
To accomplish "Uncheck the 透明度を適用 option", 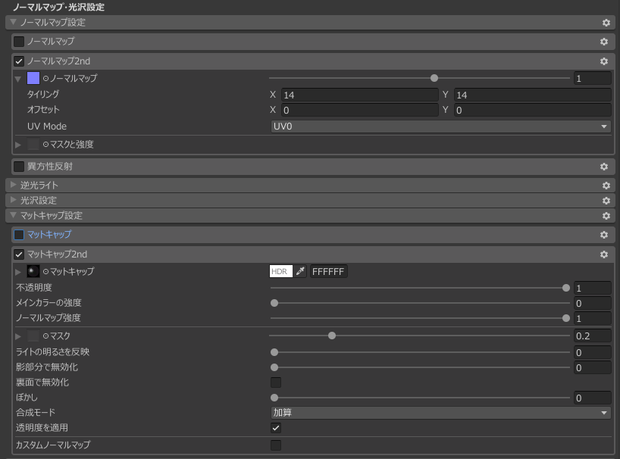I will tap(276, 428).
